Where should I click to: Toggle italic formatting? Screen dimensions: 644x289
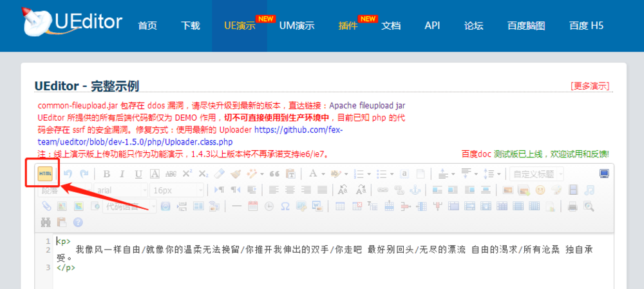coord(122,174)
